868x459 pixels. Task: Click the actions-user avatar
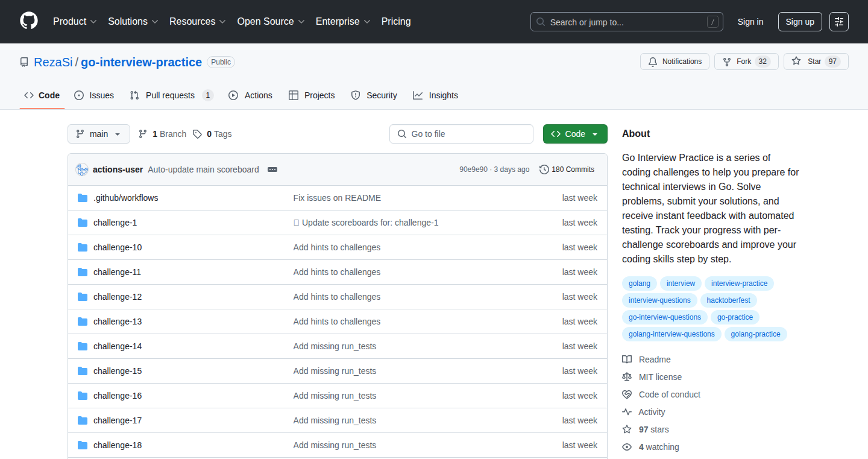(x=82, y=169)
